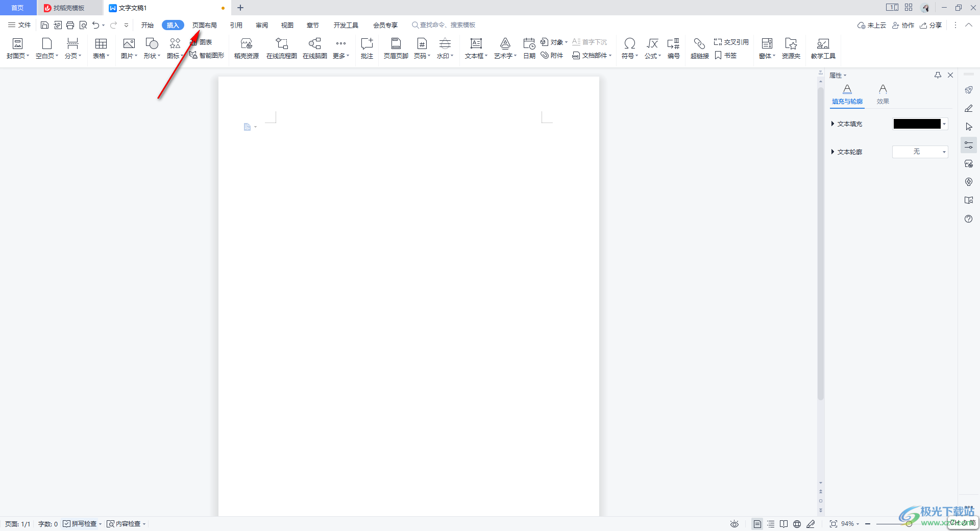Open the 更多 dropdown in ribbon
980x531 pixels.
pyautogui.click(x=341, y=49)
